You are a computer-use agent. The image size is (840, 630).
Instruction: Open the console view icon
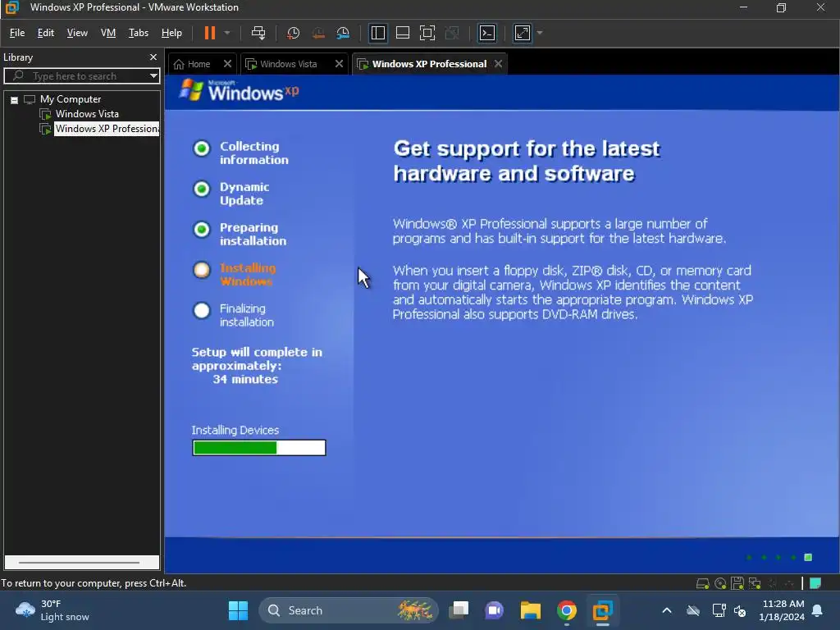pyautogui.click(x=487, y=33)
